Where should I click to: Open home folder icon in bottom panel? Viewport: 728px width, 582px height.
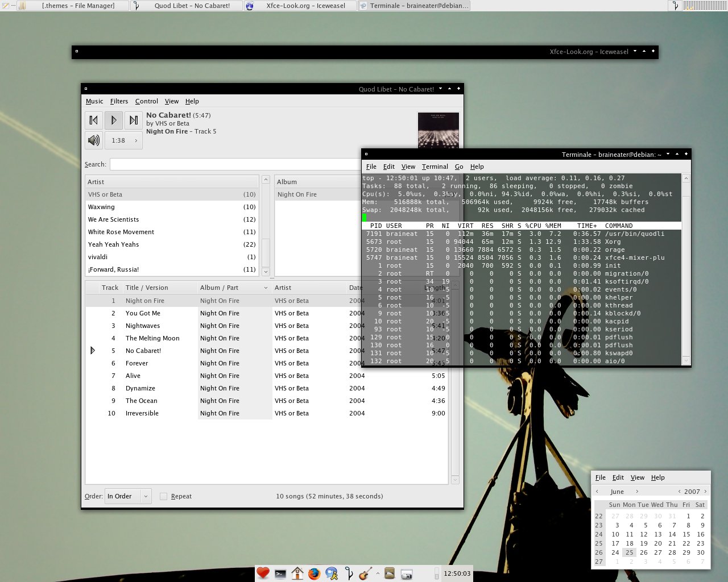click(297, 573)
